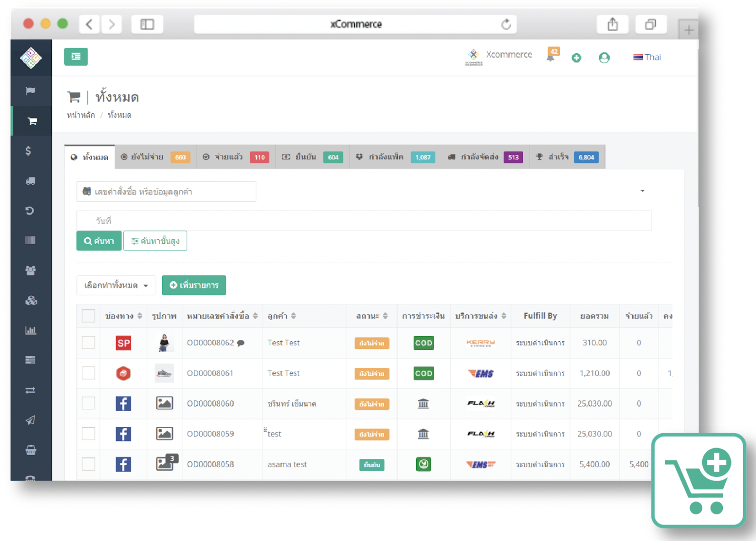Toggle the select-all checkbox in table header
756x541 pixels.
[x=88, y=316]
